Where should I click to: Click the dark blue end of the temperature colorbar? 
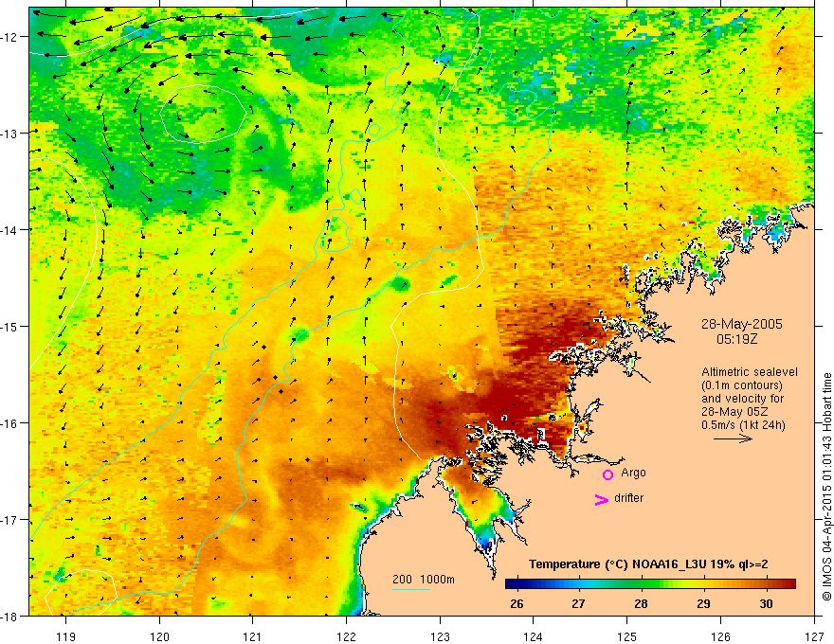coord(514,584)
